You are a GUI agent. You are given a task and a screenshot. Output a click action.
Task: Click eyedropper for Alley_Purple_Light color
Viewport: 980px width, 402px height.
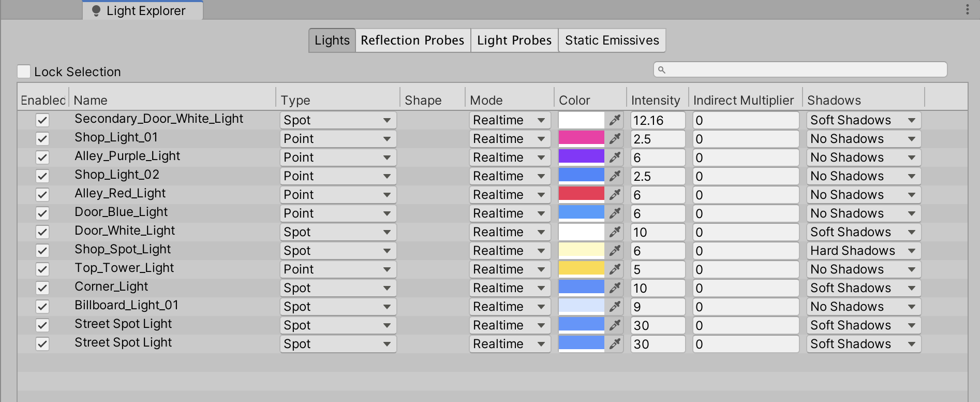pyautogui.click(x=615, y=157)
